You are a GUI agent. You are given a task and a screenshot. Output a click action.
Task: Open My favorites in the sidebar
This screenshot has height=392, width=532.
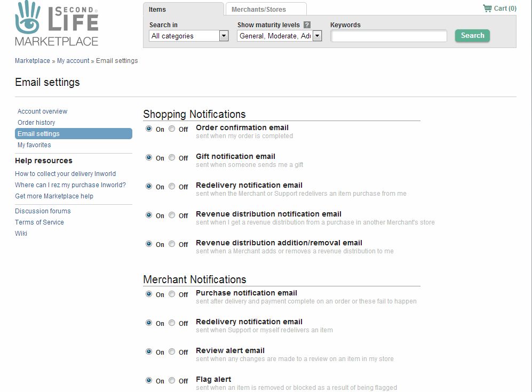tap(34, 145)
